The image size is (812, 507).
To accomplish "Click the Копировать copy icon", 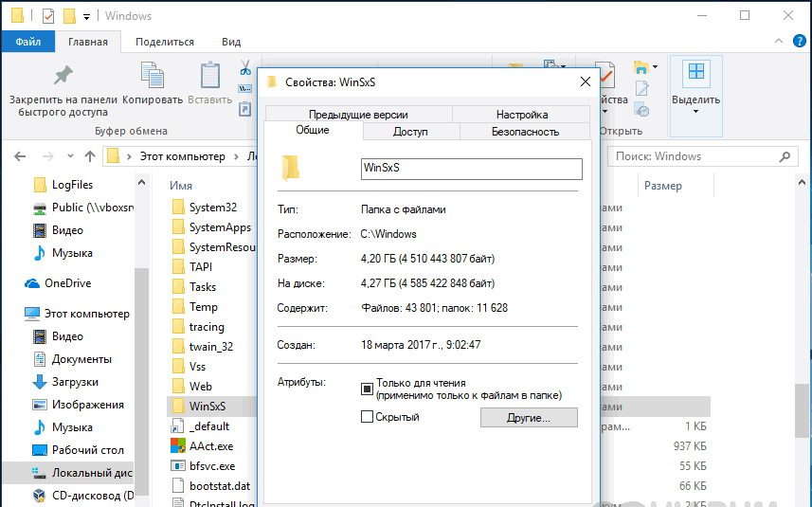I will (153, 75).
